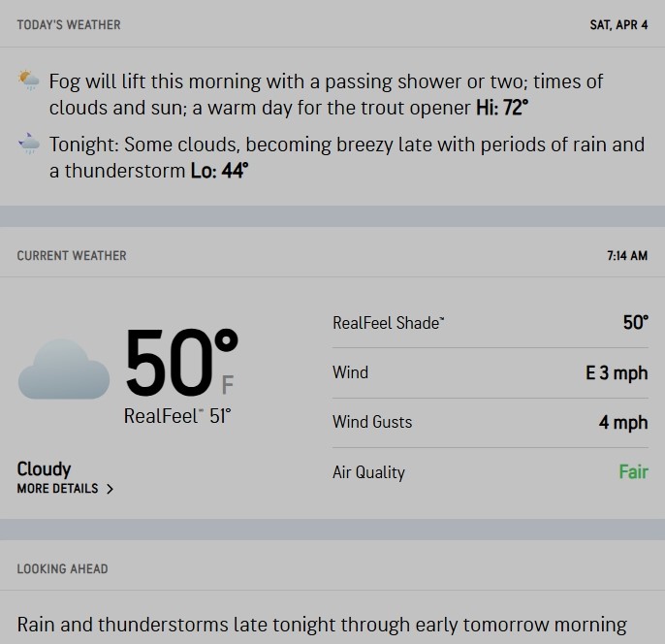Click the CURRENT WEATHER heading
Image resolution: width=665 pixels, height=644 pixels.
[x=72, y=256]
